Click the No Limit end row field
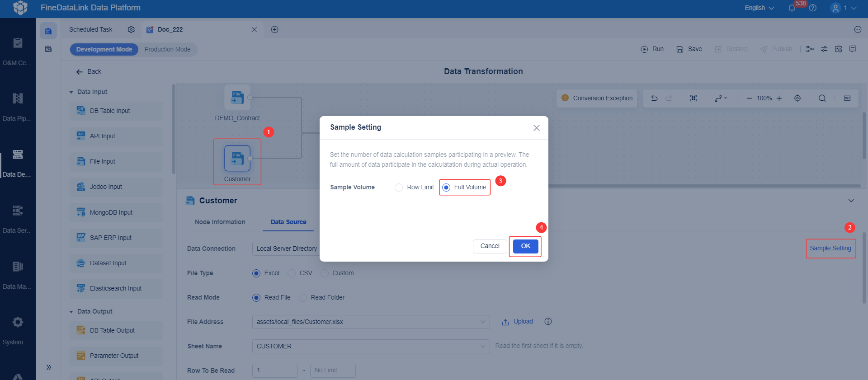 pyautogui.click(x=333, y=371)
